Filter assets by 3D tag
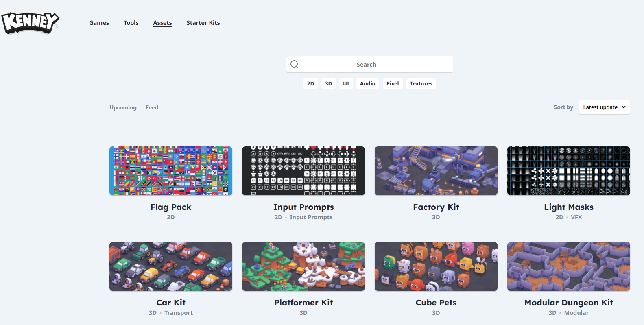The width and height of the screenshot is (644, 325). [328, 83]
